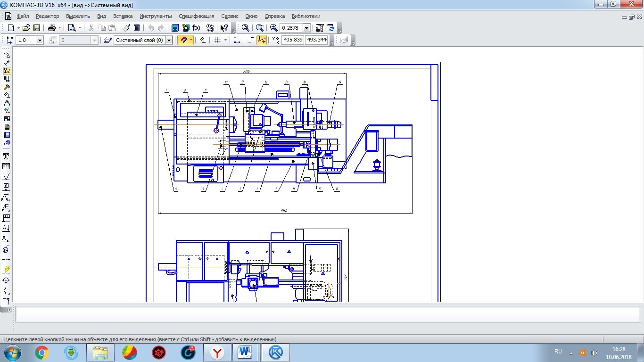Viewport: 644px width, 362px height.
Task: Expand the Системный слой (0) layer dropdown
Action: [169, 40]
